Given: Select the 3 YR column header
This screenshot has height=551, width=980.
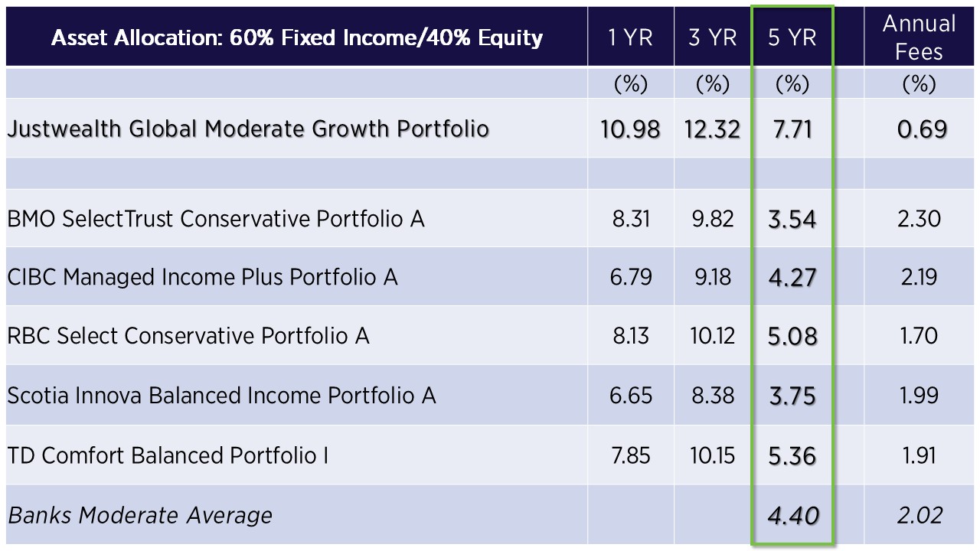Looking at the screenshot, I should [x=713, y=37].
